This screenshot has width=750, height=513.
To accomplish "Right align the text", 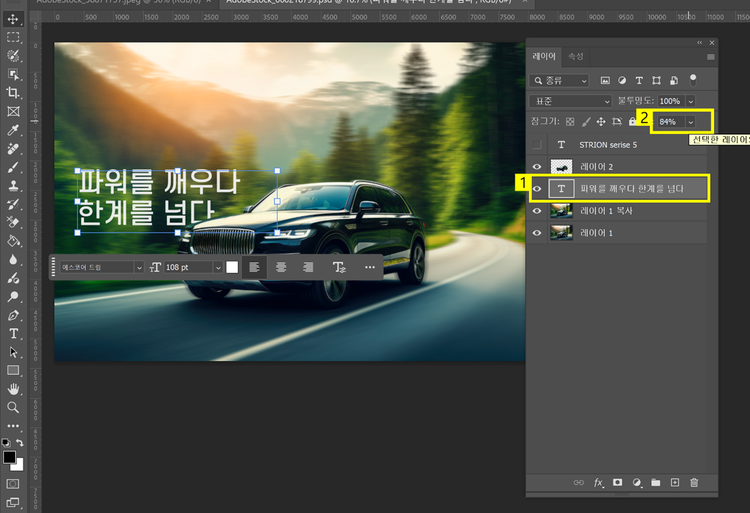I will click(x=309, y=267).
